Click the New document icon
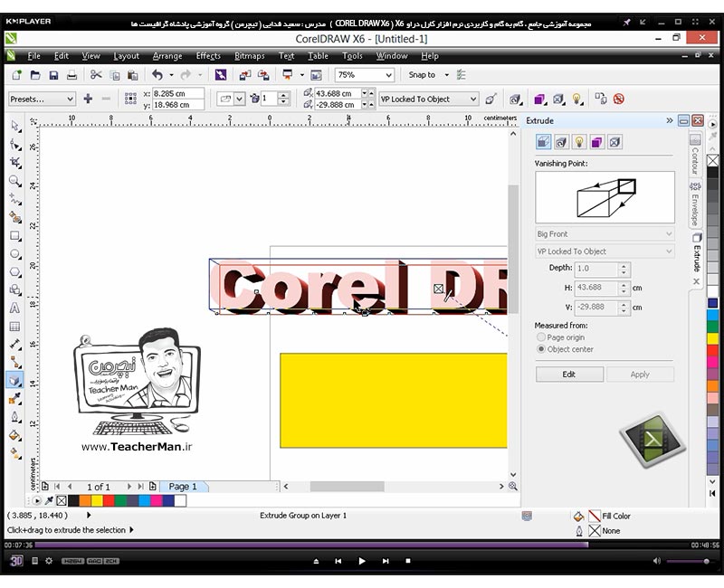The image size is (724, 588). coord(17,75)
